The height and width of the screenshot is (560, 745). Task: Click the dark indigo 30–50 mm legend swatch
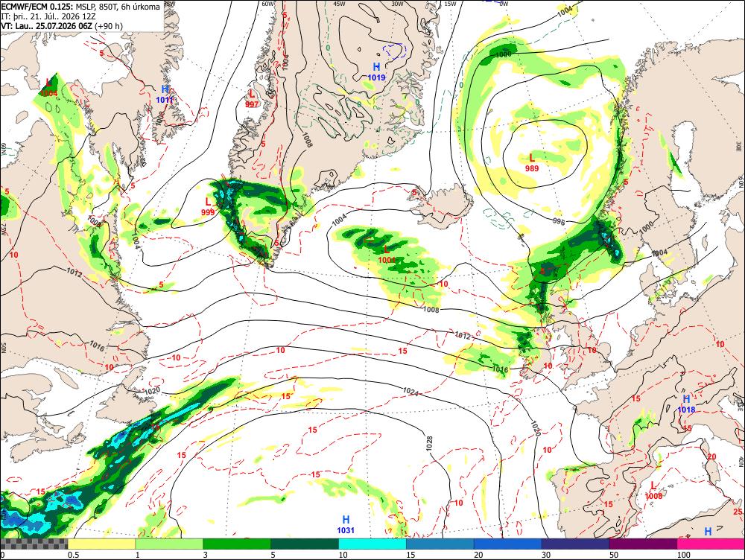click(x=575, y=544)
